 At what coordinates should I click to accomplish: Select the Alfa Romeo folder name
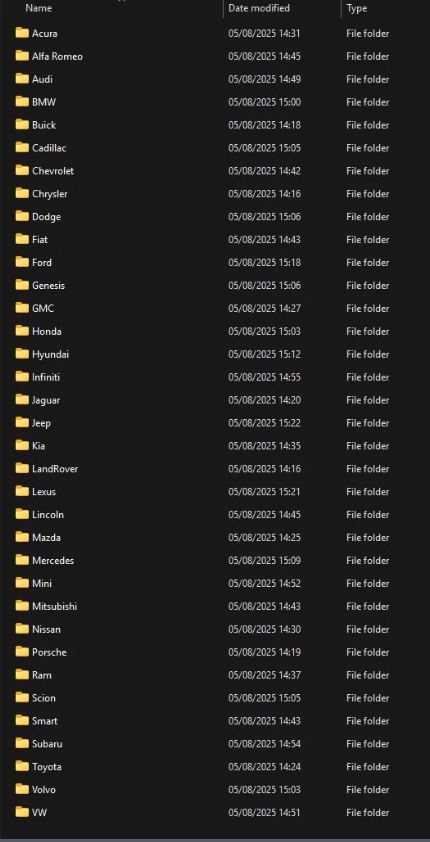[x=57, y=56]
